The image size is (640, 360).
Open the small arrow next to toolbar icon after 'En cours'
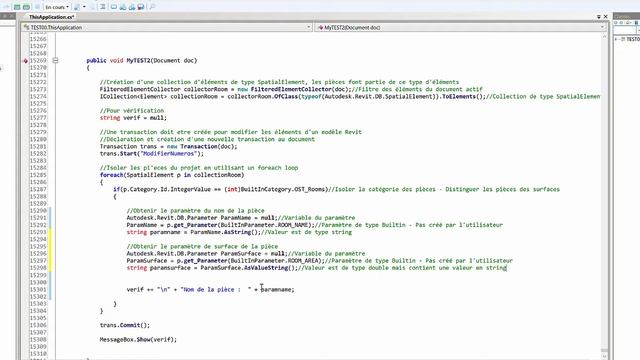coord(84,7)
